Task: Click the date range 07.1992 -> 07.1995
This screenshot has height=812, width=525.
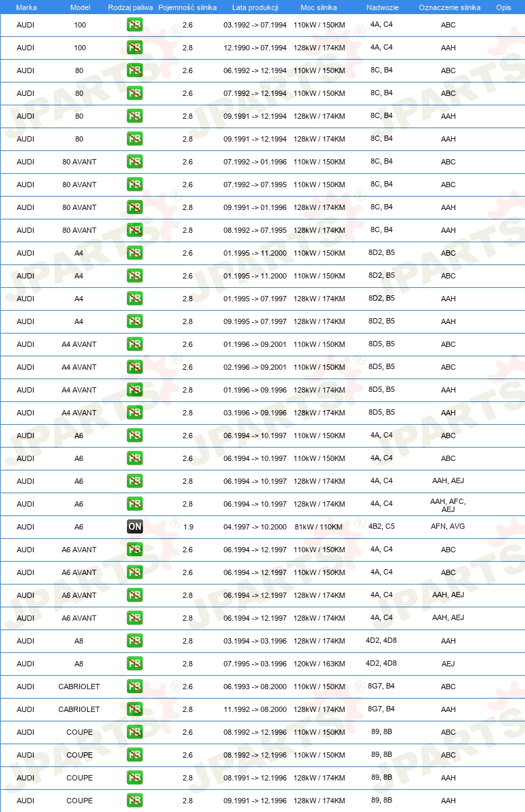Action: pos(255,185)
